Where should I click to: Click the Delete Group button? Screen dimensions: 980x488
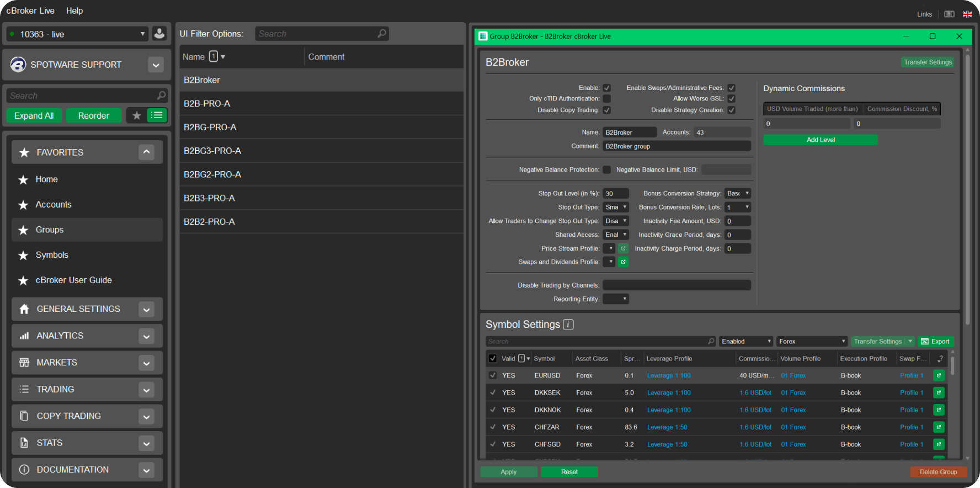(938, 472)
